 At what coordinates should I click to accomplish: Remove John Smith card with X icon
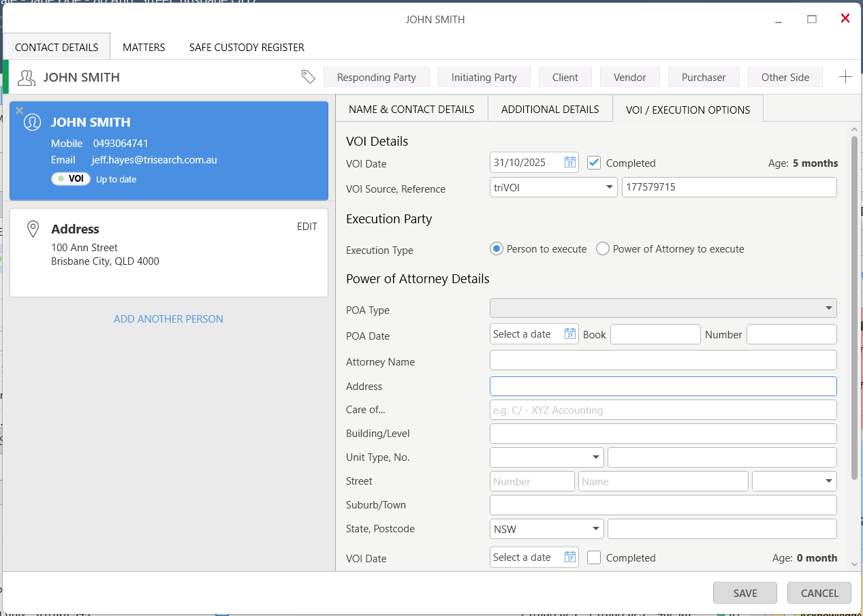click(19, 110)
